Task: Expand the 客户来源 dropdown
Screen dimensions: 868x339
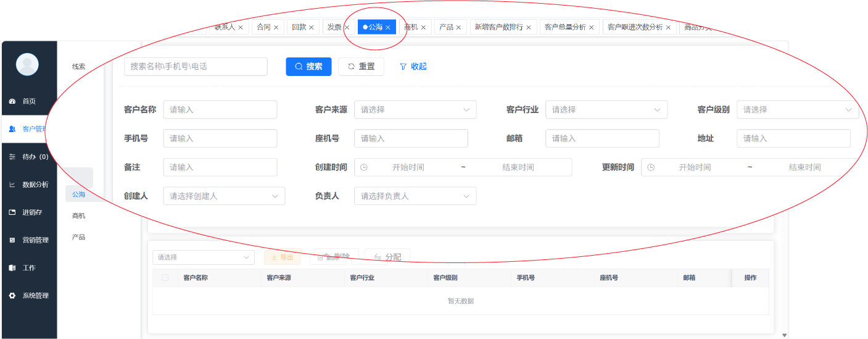Action: tap(415, 110)
